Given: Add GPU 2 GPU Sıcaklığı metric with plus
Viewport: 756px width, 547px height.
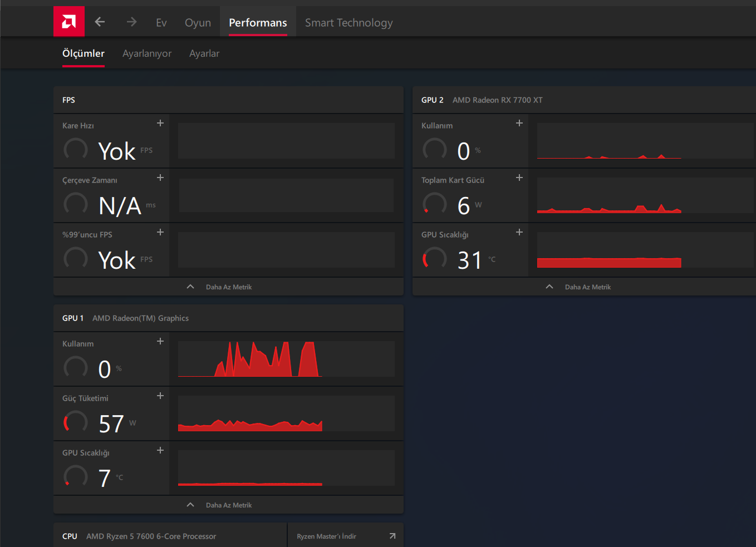Looking at the screenshot, I should pos(519,232).
